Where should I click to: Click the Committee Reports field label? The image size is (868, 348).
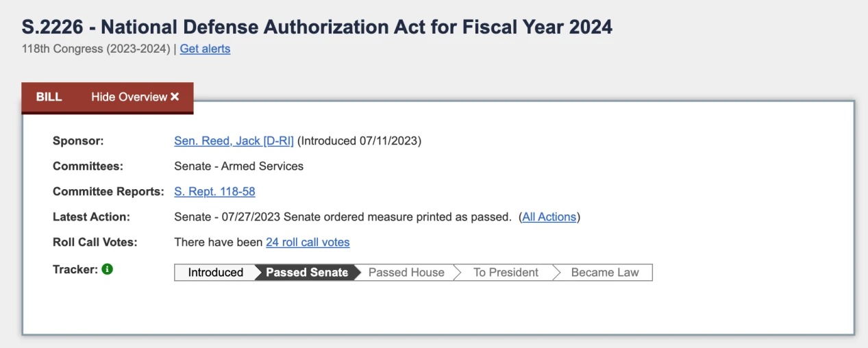(x=108, y=192)
